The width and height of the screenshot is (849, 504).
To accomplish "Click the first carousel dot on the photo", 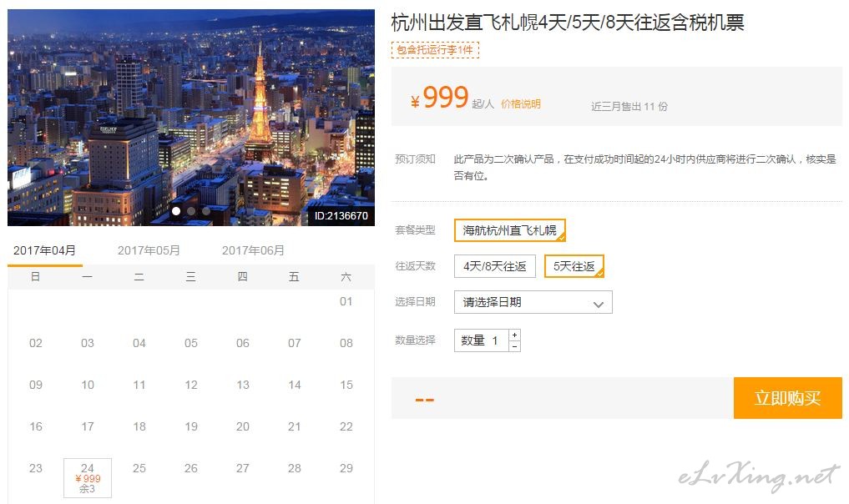I will point(176,211).
